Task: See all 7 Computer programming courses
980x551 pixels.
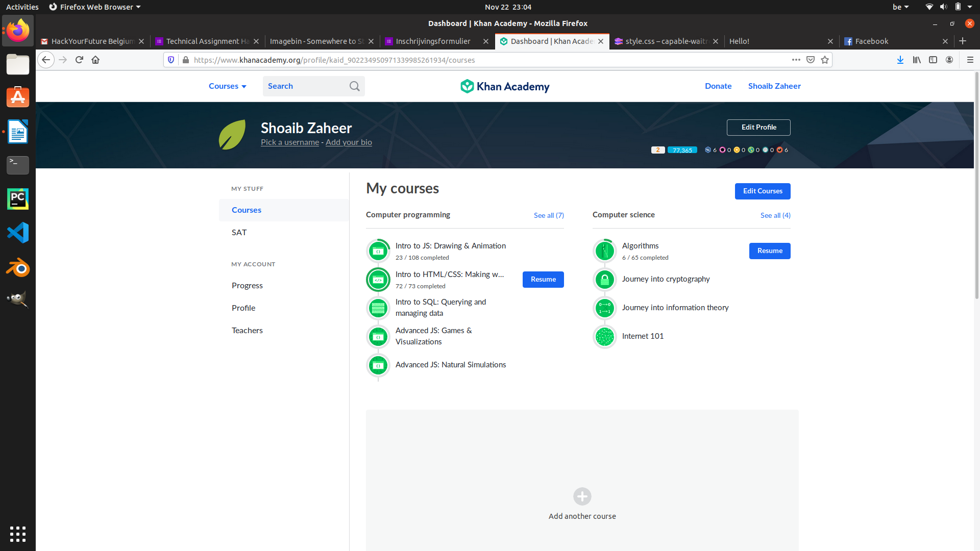Action: 549,215
